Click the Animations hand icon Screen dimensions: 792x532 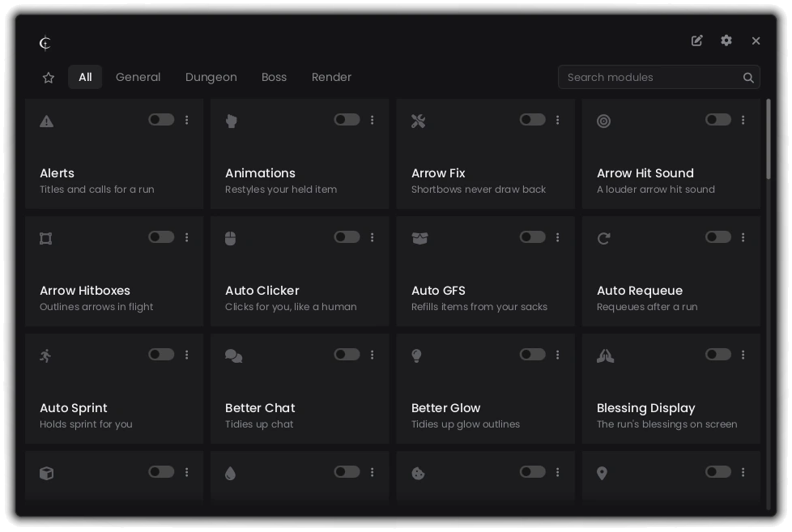(x=232, y=121)
